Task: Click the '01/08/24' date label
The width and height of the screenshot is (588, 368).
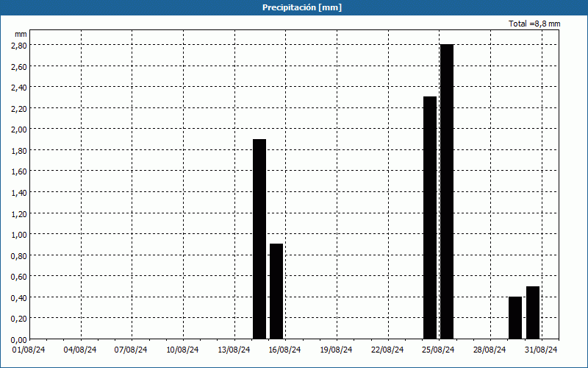Action: click(29, 350)
